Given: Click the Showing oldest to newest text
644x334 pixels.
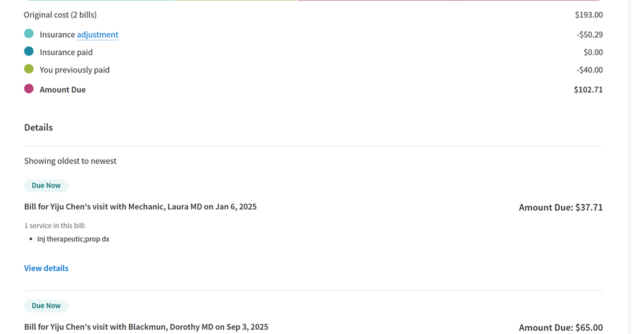Looking at the screenshot, I should click(70, 161).
